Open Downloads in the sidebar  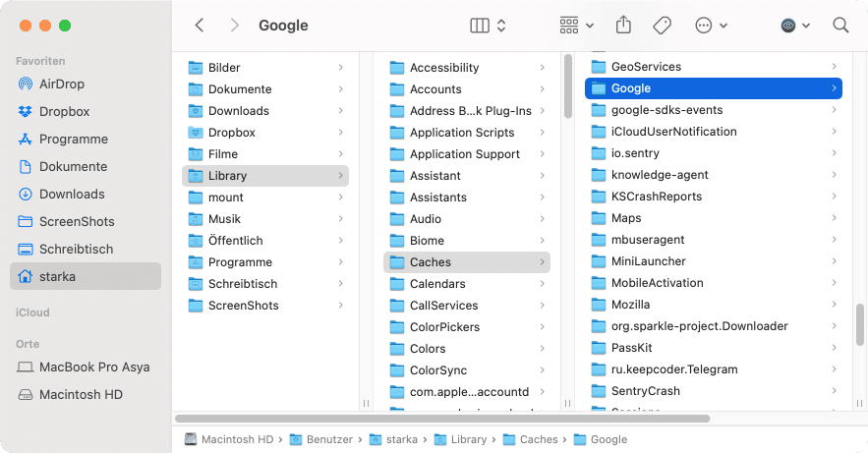click(x=86, y=195)
